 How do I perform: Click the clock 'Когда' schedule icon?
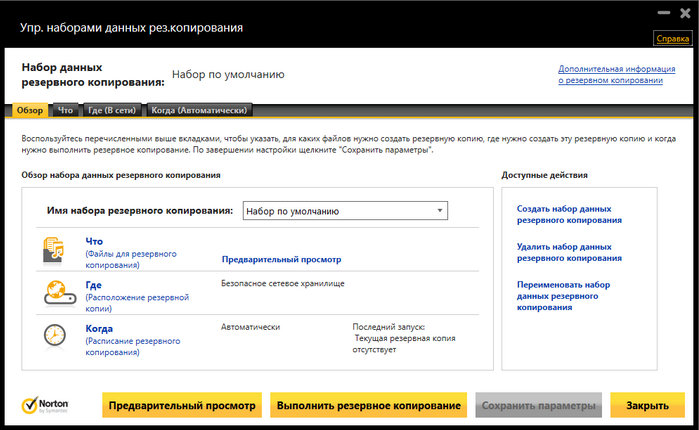(x=54, y=335)
